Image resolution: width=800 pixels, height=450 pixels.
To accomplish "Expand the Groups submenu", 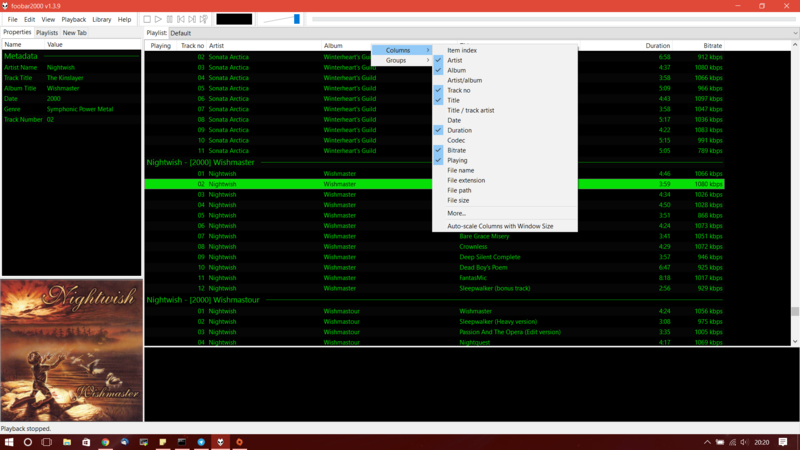I will pos(402,60).
